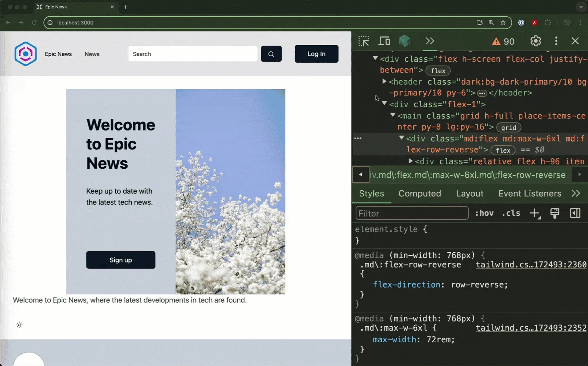The height and width of the screenshot is (366, 588).
Task: Toggle the :hov element state button
Action: 484,213
